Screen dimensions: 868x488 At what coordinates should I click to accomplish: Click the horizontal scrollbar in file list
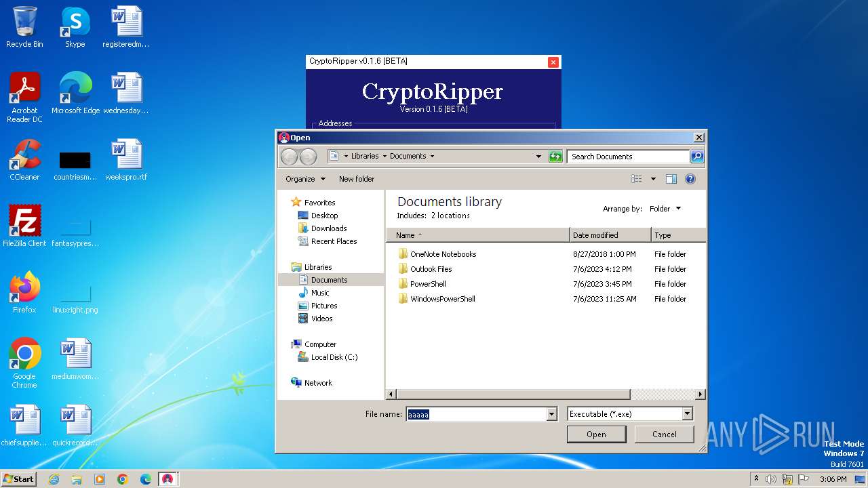click(x=513, y=394)
